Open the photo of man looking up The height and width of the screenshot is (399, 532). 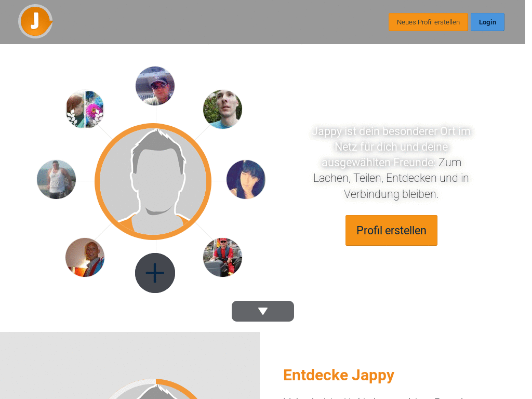222,109
